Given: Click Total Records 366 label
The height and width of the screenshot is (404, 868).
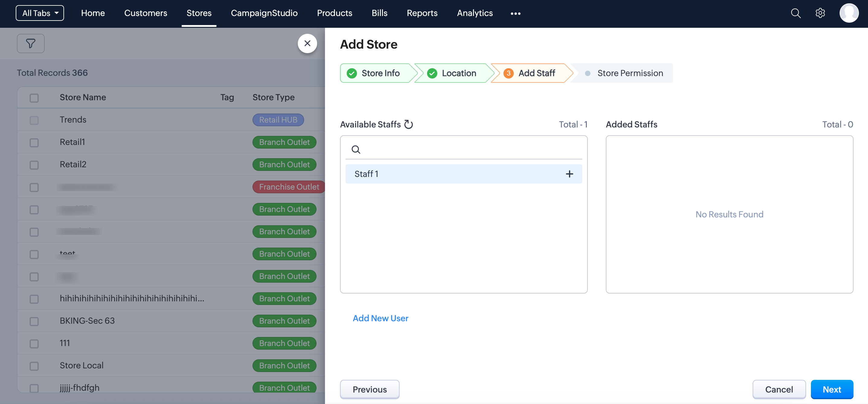Looking at the screenshot, I should [52, 73].
